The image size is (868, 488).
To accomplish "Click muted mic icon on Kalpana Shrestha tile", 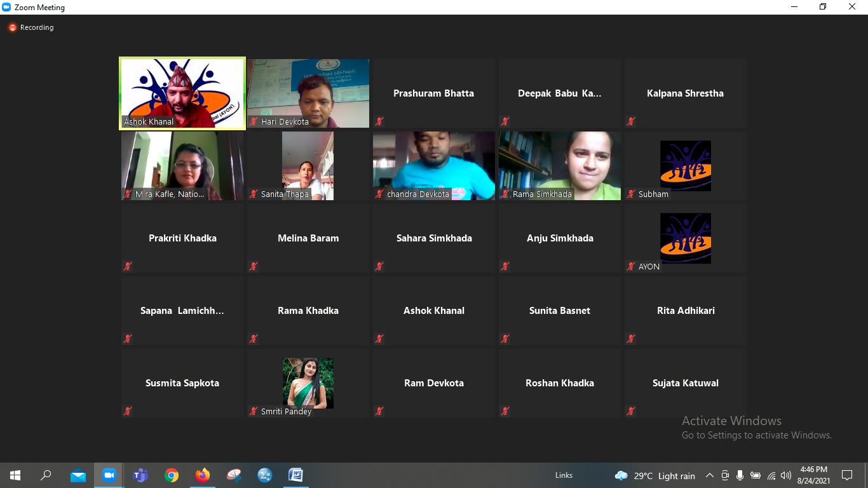I will [631, 121].
